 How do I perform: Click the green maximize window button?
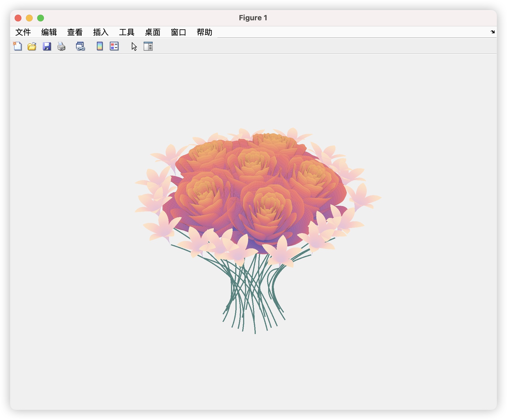pos(41,18)
